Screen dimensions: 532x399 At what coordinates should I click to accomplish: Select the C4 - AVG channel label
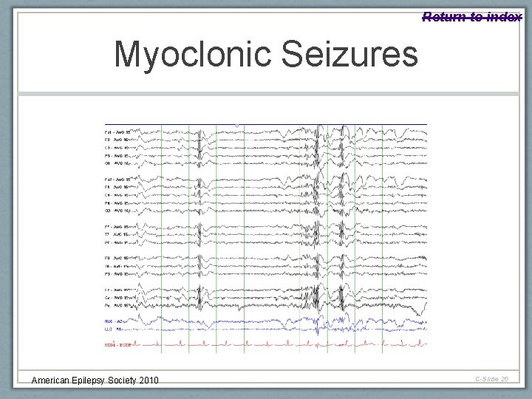pos(117,195)
